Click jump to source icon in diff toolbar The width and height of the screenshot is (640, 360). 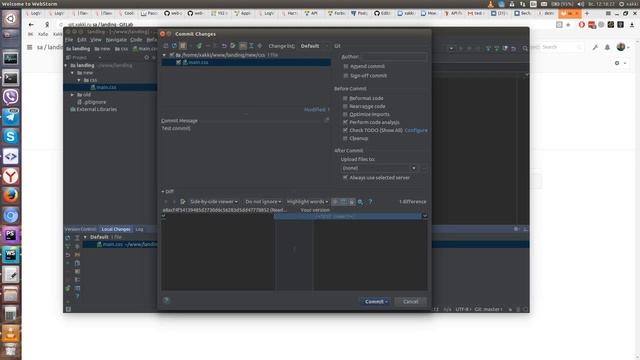point(182,202)
